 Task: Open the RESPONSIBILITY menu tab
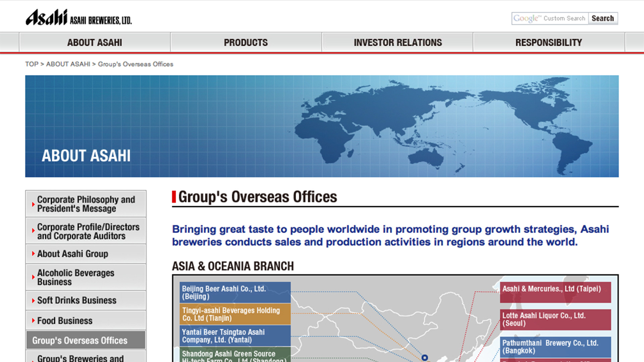click(549, 43)
